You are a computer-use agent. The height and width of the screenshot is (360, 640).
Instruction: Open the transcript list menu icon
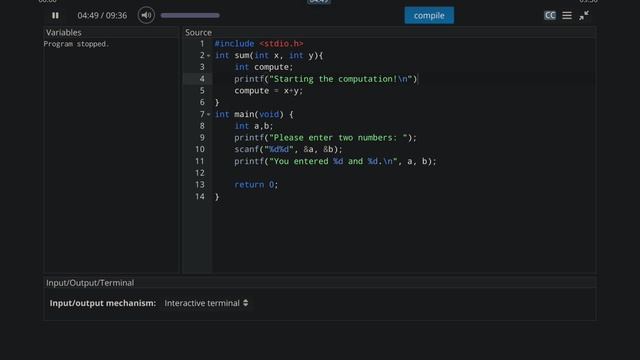point(567,16)
